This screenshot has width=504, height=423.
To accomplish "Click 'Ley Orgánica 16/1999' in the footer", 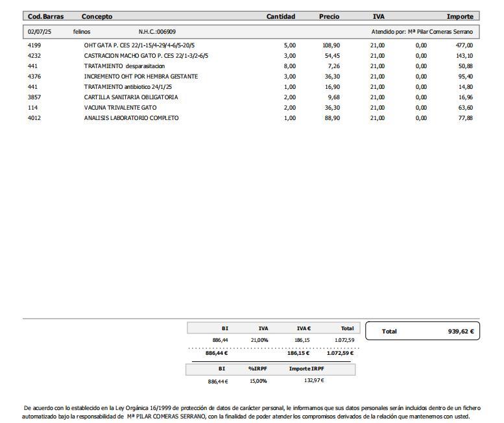I will [x=144, y=408].
